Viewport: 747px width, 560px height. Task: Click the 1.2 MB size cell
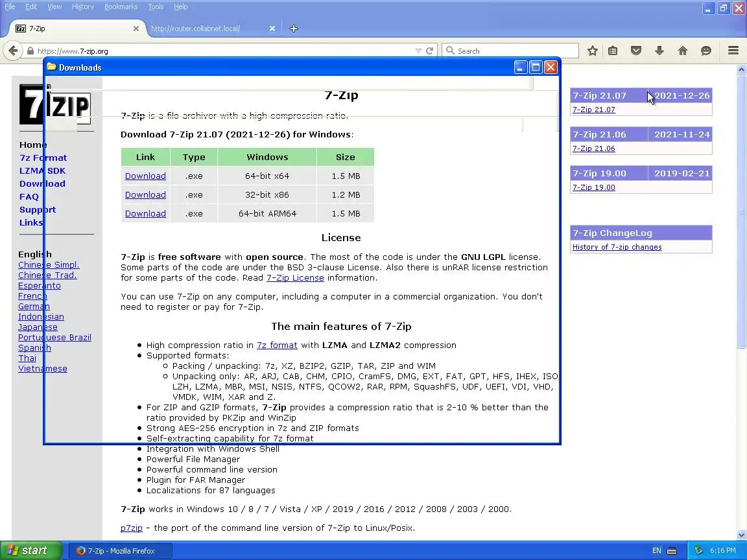pos(346,194)
